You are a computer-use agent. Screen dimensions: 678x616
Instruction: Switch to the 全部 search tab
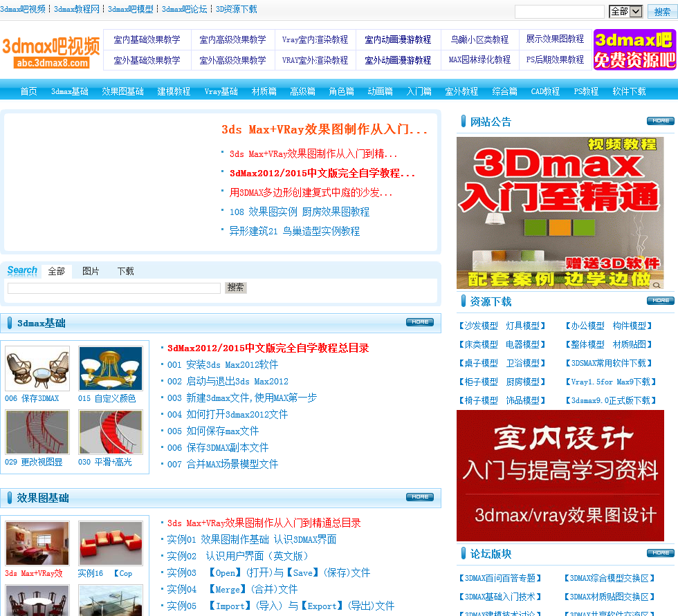tap(56, 271)
